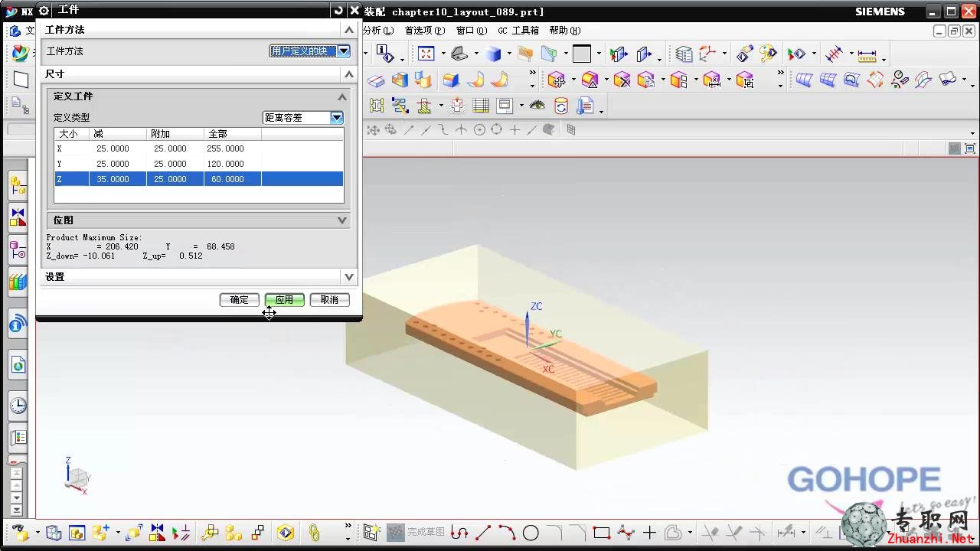Click the Line sketch tool icon
The height and width of the screenshot is (551, 980).
coord(483,533)
